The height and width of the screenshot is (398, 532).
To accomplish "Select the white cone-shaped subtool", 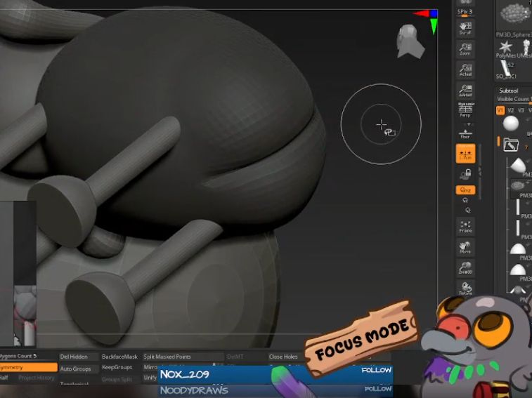I will [x=518, y=165].
